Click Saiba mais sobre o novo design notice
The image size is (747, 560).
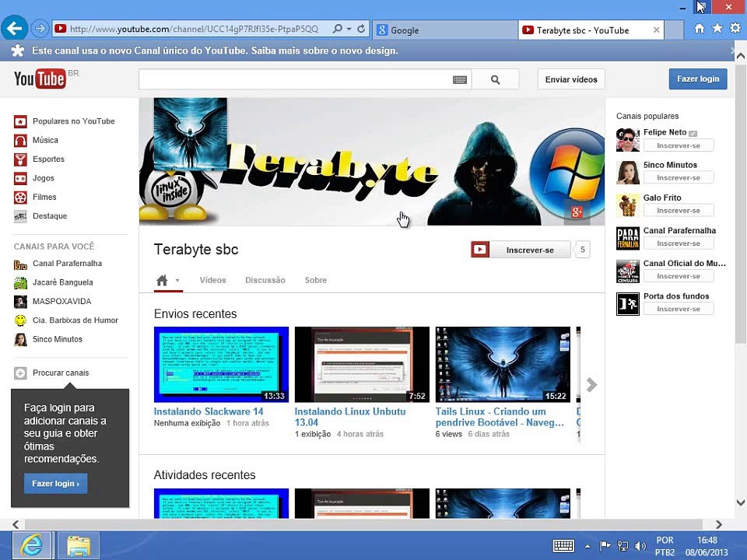[324, 51]
